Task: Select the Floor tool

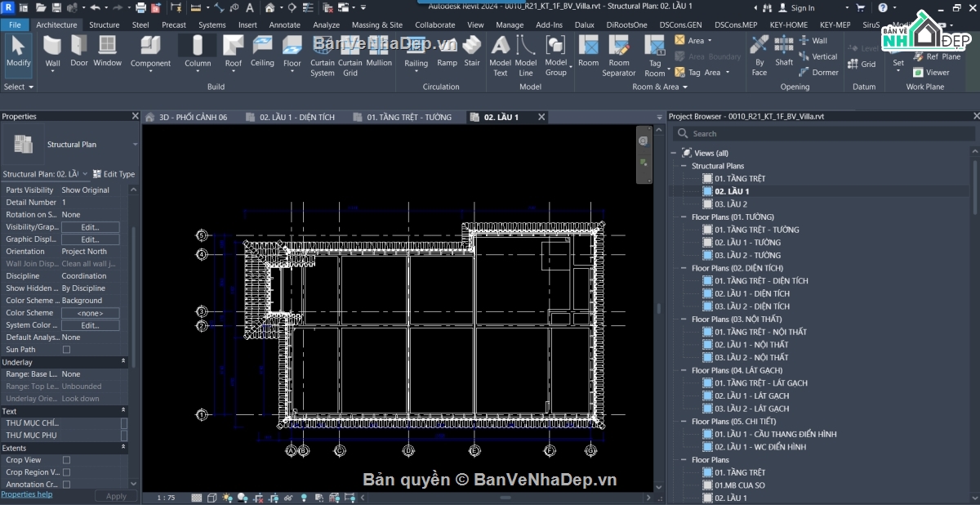Action: [292, 53]
